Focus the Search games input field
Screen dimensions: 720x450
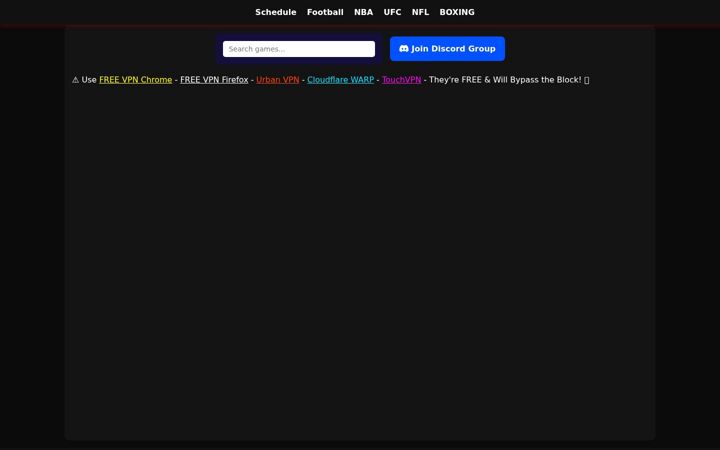tap(299, 49)
